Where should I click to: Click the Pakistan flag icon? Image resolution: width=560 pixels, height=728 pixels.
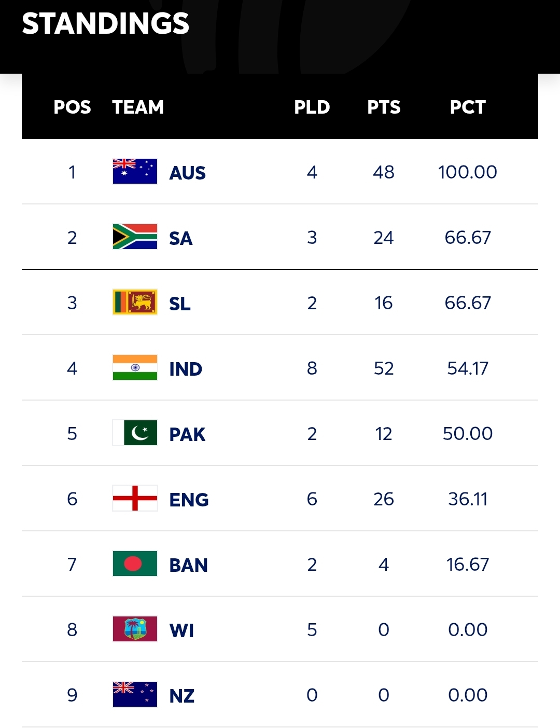tap(135, 433)
